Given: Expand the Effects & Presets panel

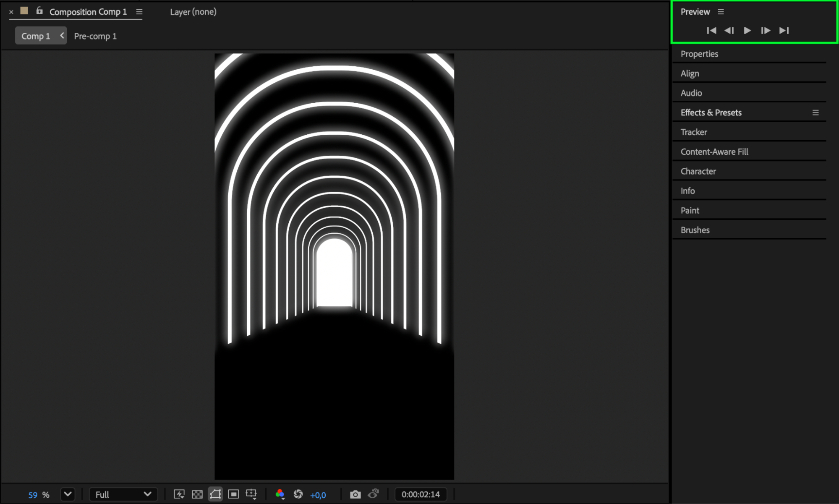Looking at the screenshot, I should [711, 112].
